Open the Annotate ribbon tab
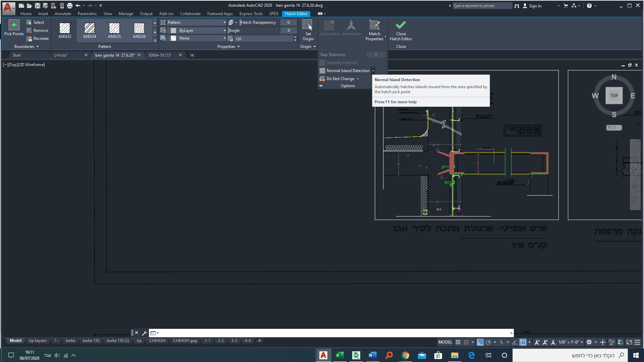Image resolution: width=644 pixels, height=362 pixels. point(63,14)
